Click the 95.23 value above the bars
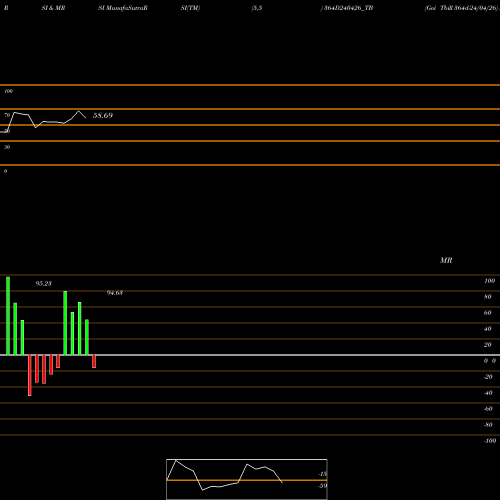This screenshot has height=500, width=500. 44,283
